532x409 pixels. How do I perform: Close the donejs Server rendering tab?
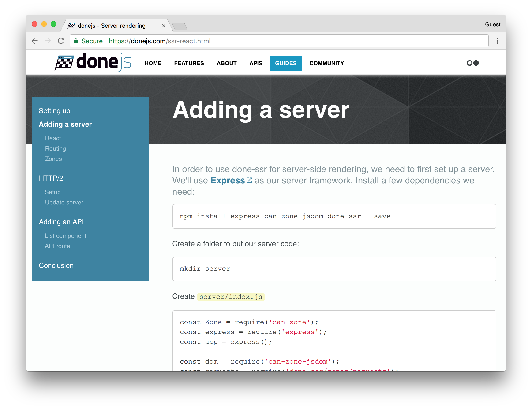[x=164, y=26]
